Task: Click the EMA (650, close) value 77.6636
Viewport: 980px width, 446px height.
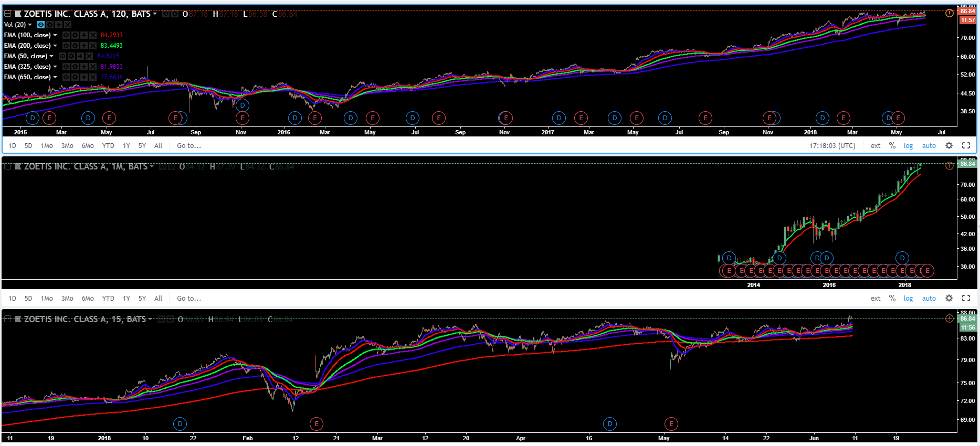Action: click(112, 77)
